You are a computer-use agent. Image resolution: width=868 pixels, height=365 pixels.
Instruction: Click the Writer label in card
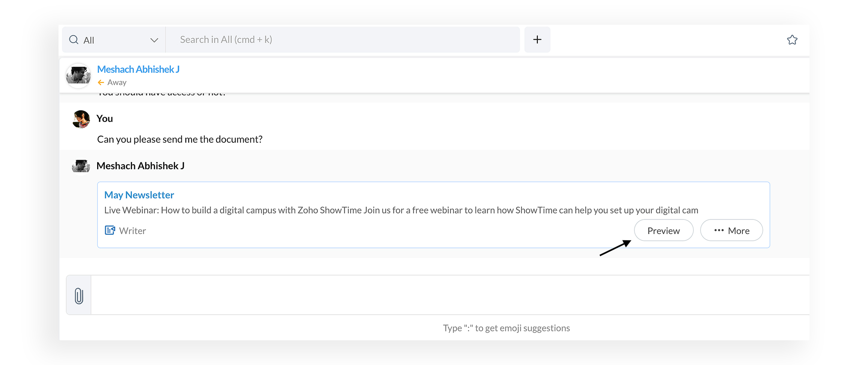132,231
